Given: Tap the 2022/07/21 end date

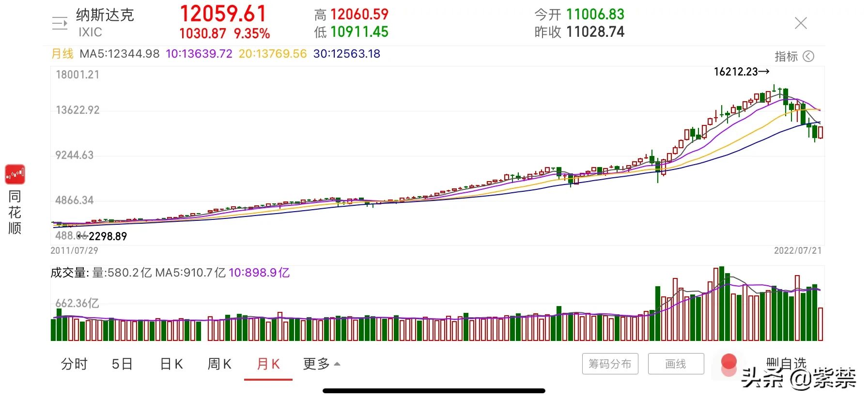Looking at the screenshot, I should click(x=798, y=250).
